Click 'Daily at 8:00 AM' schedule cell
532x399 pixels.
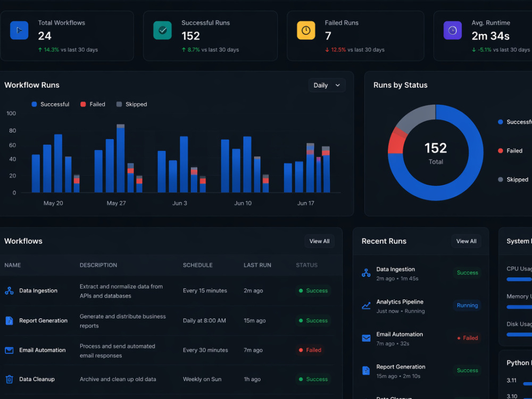tap(204, 321)
